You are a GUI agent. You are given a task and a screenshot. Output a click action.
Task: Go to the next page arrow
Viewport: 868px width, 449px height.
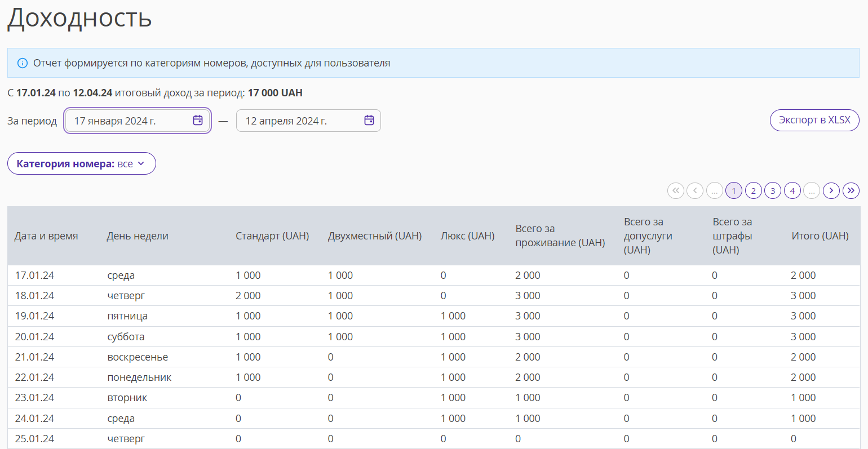point(831,190)
